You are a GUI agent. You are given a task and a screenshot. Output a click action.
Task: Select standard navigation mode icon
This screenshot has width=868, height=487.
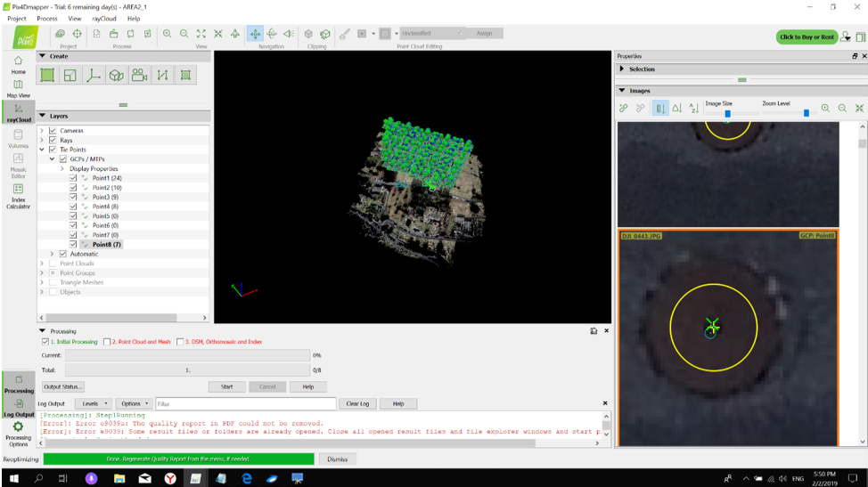(x=255, y=34)
